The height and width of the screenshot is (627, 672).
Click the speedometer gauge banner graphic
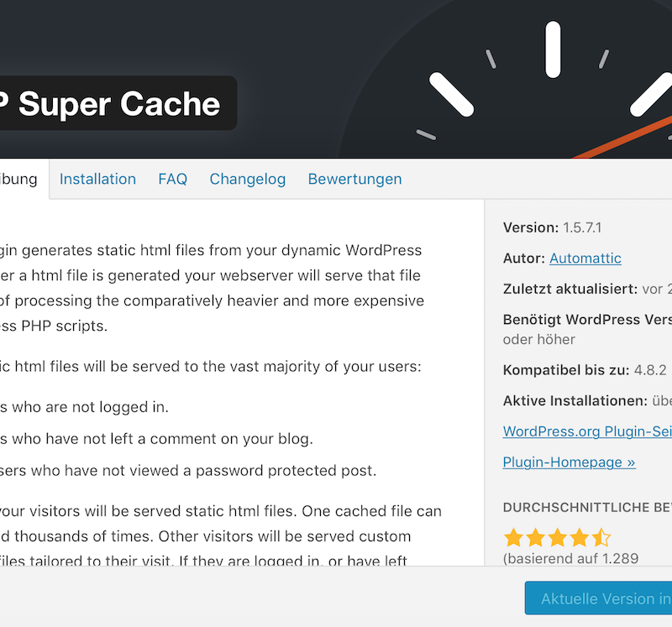[x=506, y=79]
